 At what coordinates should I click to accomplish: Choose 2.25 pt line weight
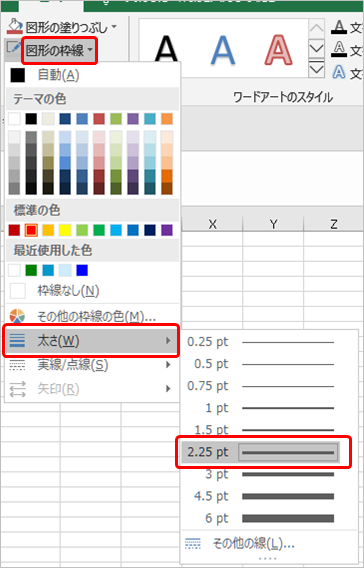[261, 452]
